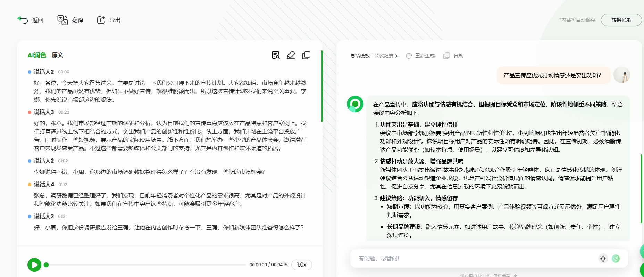Click the 说话人2 label at 00:00
The height and width of the screenshot is (277, 644).
pyautogui.click(x=44, y=72)
